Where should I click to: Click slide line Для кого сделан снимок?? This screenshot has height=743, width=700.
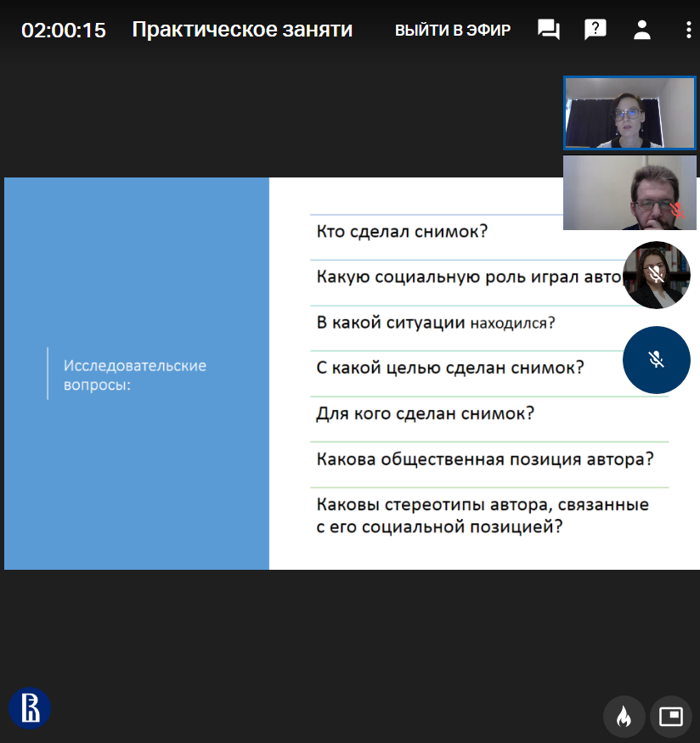(x=425, y=414)
